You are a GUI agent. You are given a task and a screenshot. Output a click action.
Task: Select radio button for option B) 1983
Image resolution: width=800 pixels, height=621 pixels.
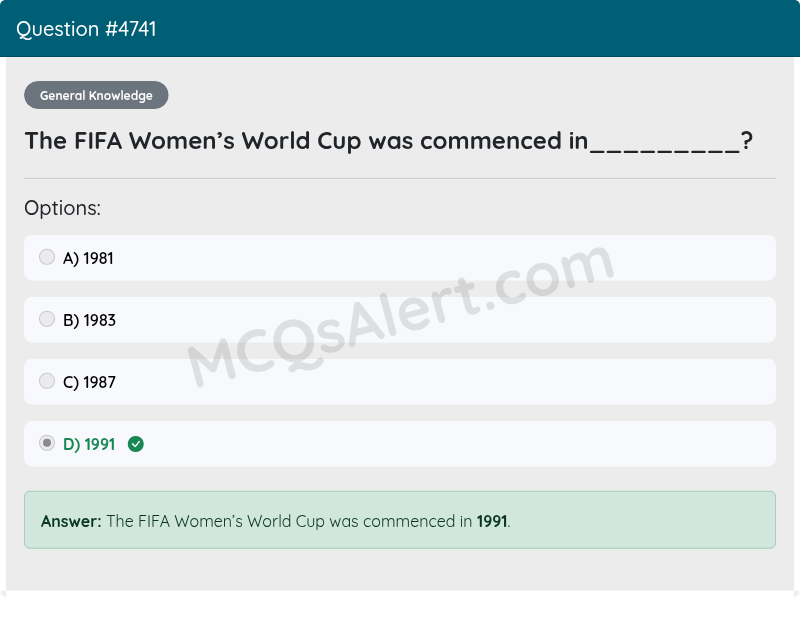(x=47, y=319)
